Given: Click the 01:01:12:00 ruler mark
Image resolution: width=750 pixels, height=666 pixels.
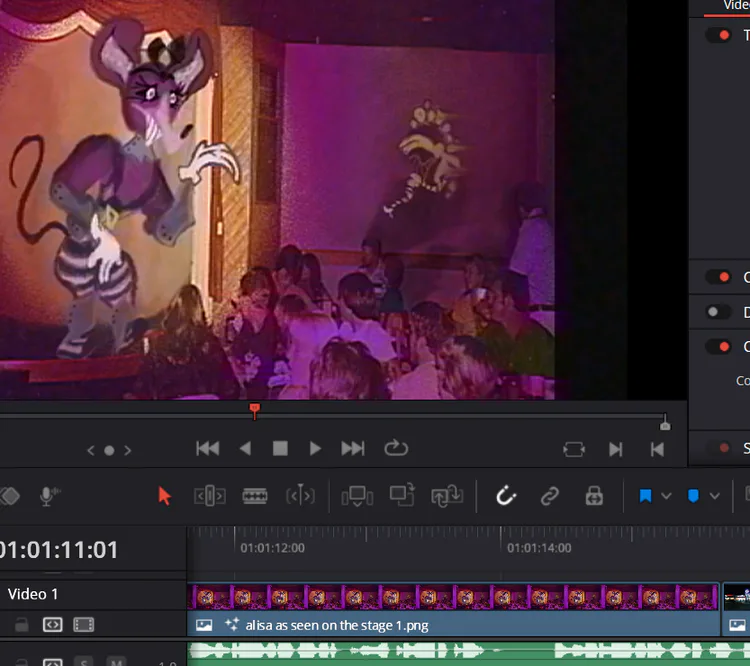Looking at the screenshot, I should click(x=272, y=548).
